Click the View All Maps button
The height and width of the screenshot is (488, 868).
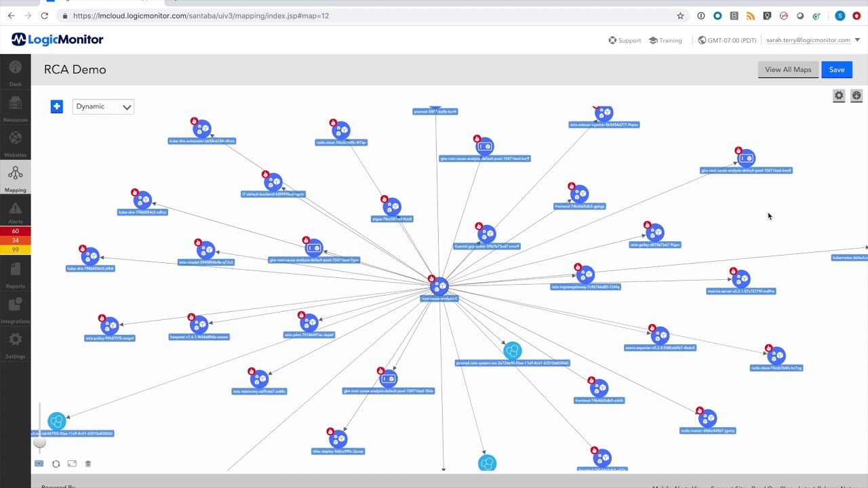pos(788,70)
